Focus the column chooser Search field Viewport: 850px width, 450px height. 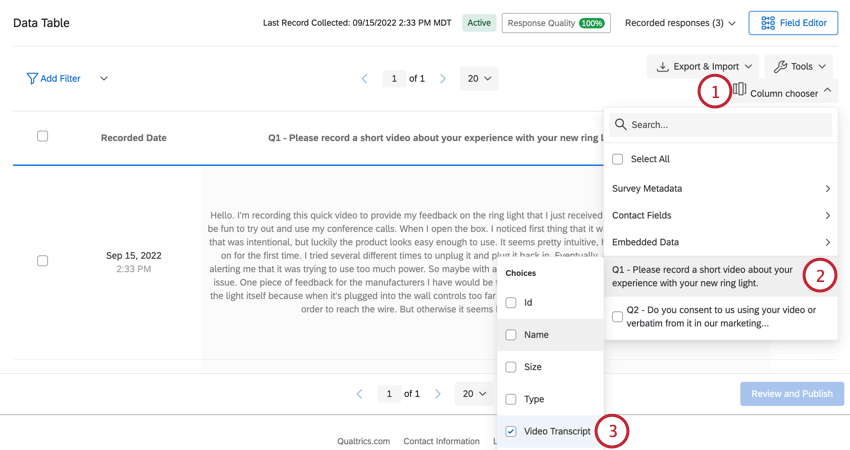coord(720,125)
